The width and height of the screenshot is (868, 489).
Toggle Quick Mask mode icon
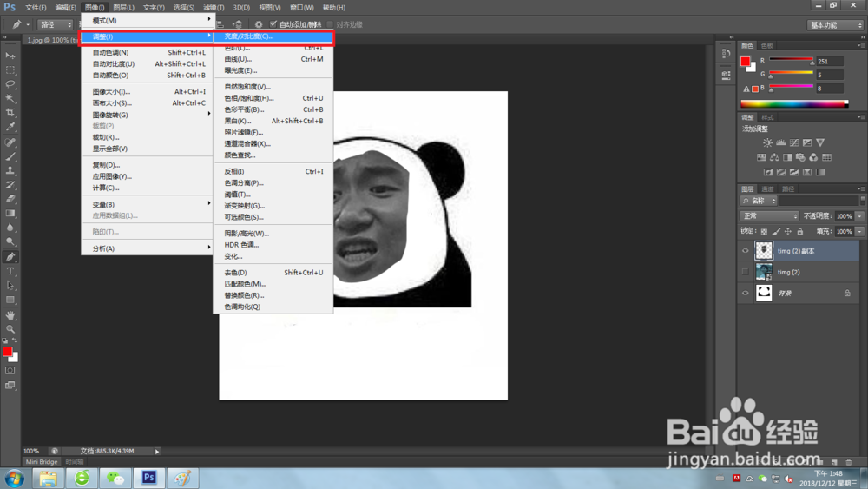click(x=10, y=371)
